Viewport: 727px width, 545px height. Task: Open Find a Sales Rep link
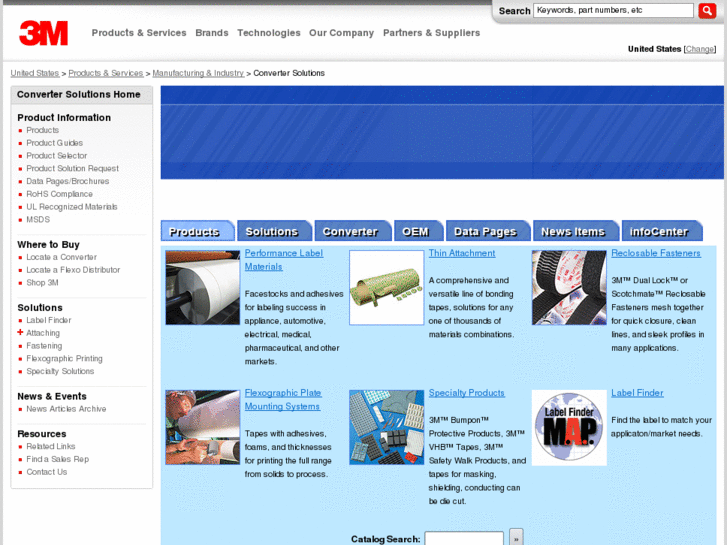pos(57,459)
